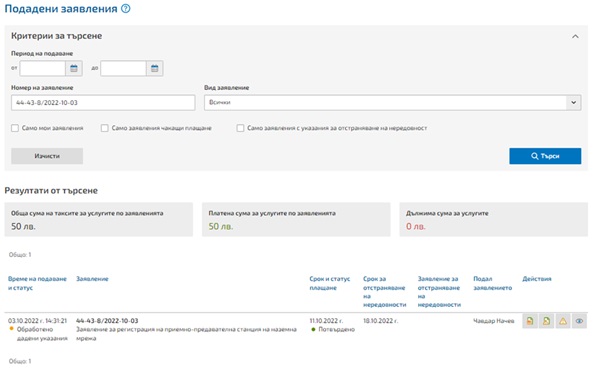Click the first document icon in Действия
Image resolution: width=597 pixels, height=379 pixels.
tap(530, 321)
